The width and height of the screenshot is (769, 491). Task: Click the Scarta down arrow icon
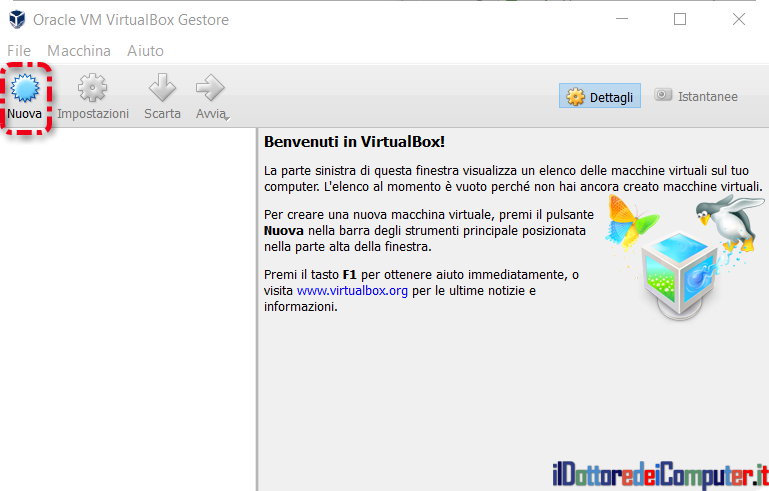coord(162,88)
